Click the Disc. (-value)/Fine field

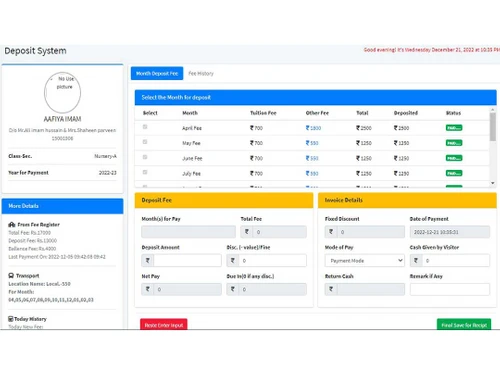(272, 260)
